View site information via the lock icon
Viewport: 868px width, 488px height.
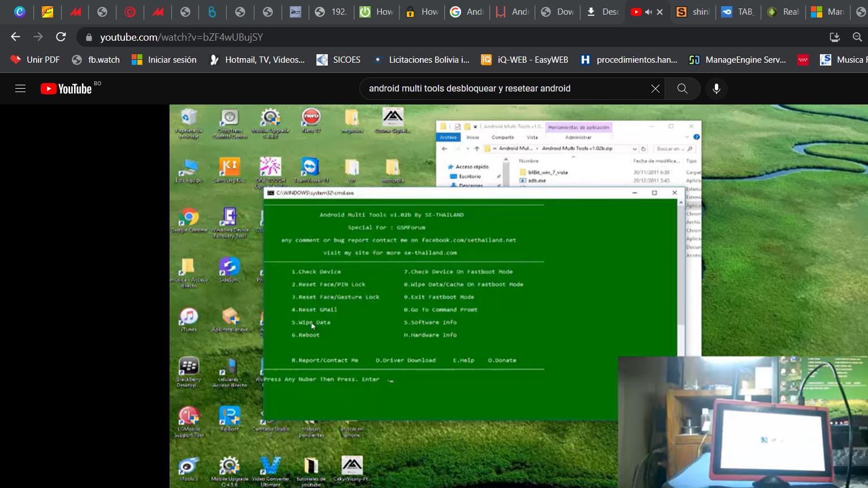(x=89, y=37)
